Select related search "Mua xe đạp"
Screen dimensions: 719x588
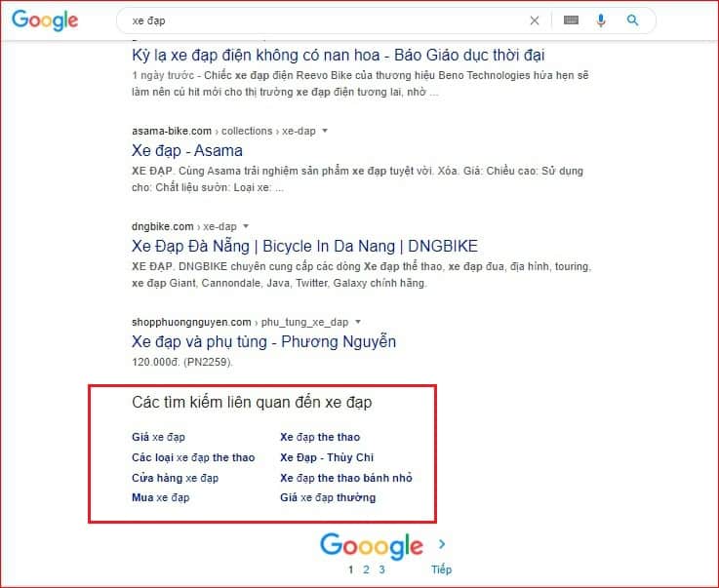pyautogui.click(x=161, y=497)
